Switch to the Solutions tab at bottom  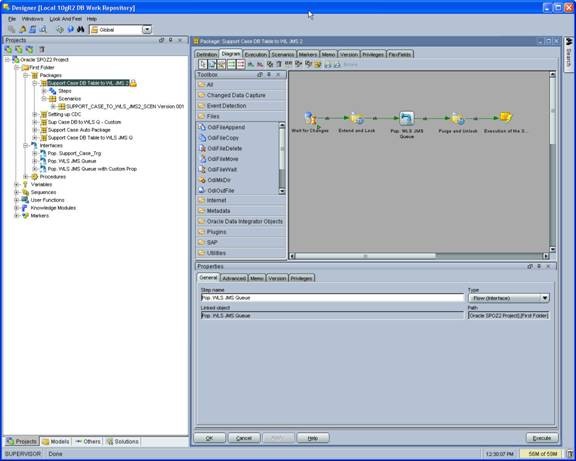(123, 442)
